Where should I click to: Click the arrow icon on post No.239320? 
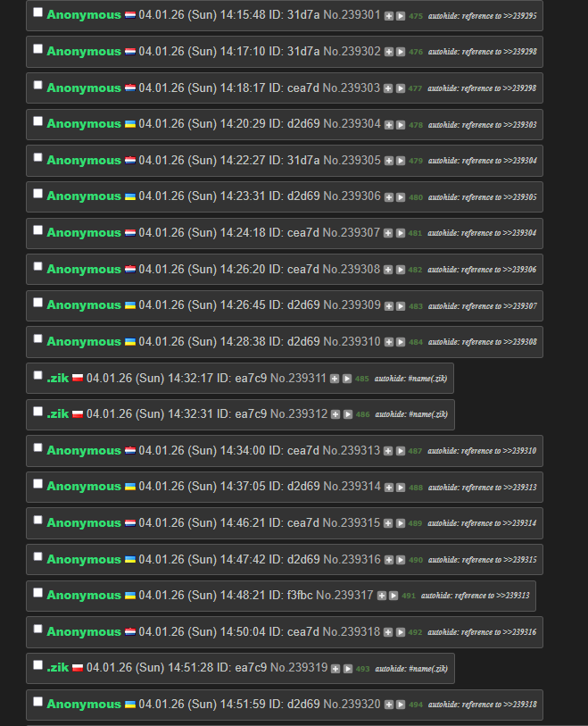[x=401, y=705]
